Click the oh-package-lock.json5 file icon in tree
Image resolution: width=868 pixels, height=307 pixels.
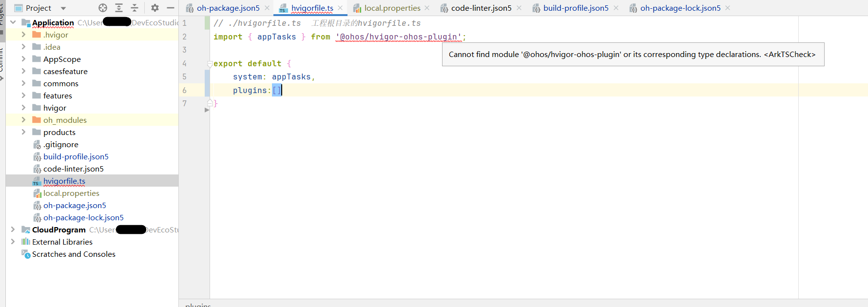pos(37,218)
